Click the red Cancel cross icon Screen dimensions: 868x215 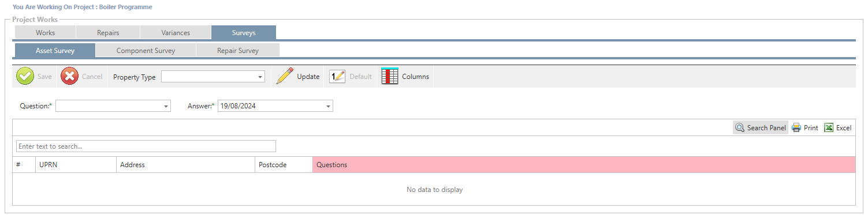[70, 76]
